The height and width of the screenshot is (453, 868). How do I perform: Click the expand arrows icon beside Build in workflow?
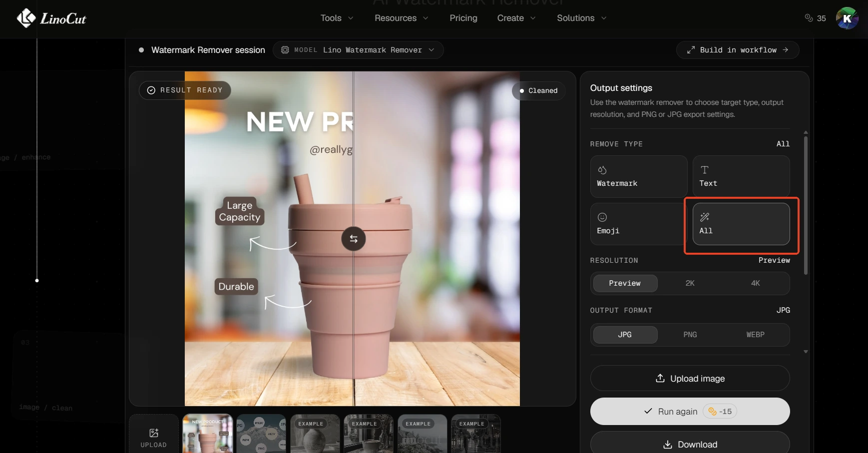coord(691,50)
